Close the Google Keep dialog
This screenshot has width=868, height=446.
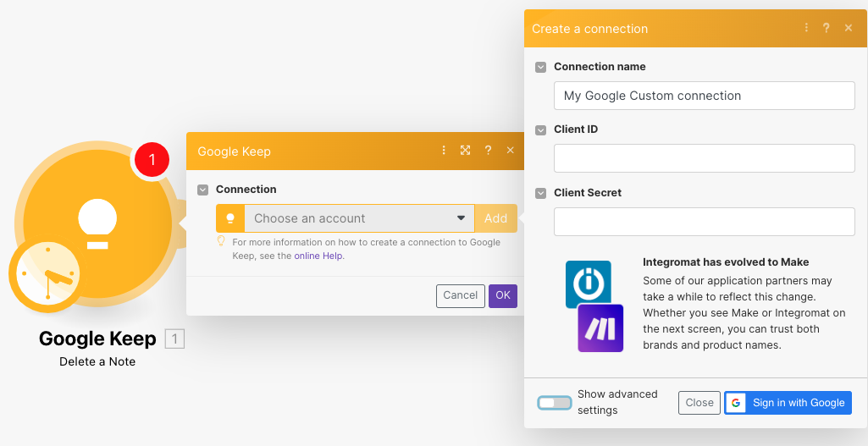tap(511, 151)
